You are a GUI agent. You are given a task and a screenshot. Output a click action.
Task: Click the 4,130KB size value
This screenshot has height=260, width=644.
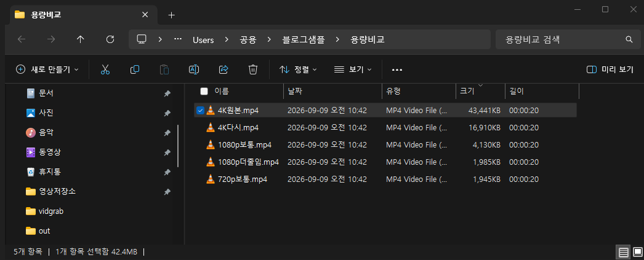(x=486, y=145)
